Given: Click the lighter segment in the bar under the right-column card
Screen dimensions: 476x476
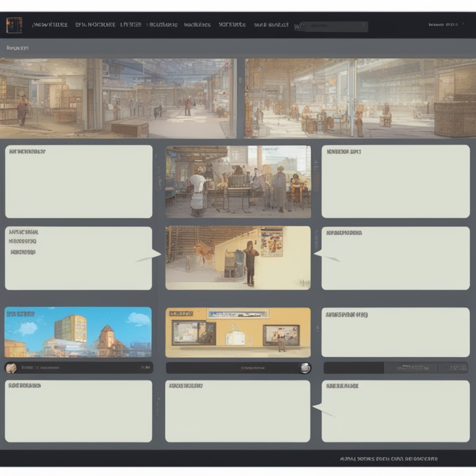Looking at the screenshot, I should pyautogui.click(x=412, y=368).
